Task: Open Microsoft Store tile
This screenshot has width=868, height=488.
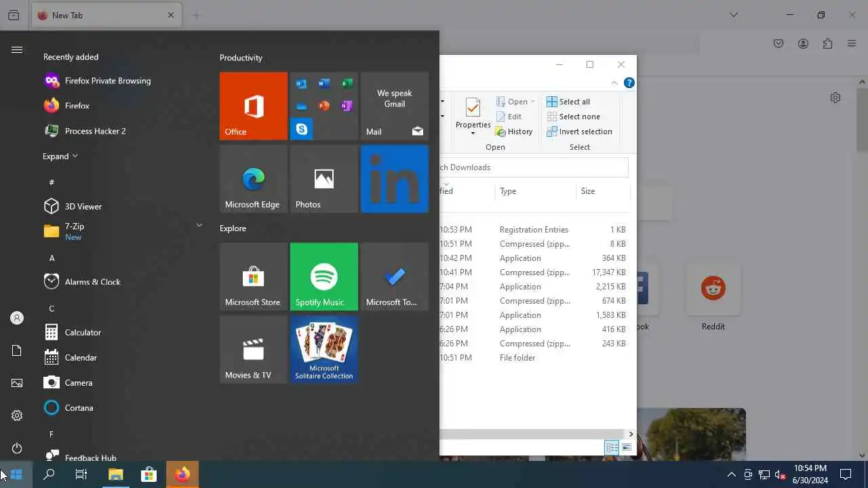Action: pyautogui.click(x=254, y=277)
